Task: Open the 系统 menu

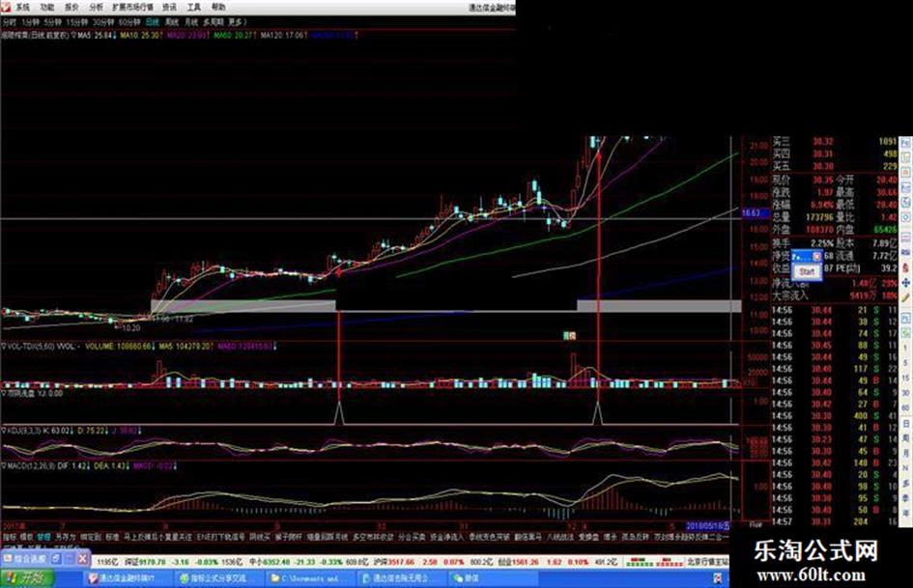Action: tap(22, 7)
